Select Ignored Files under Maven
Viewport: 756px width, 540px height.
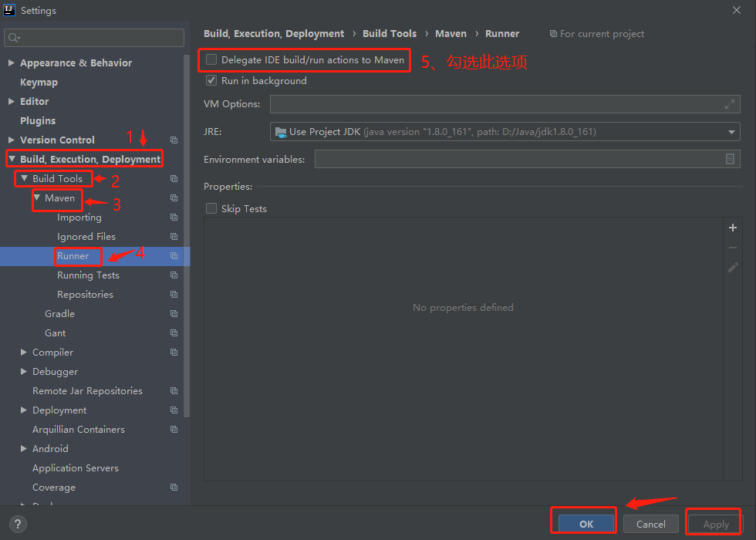[86, 236]
